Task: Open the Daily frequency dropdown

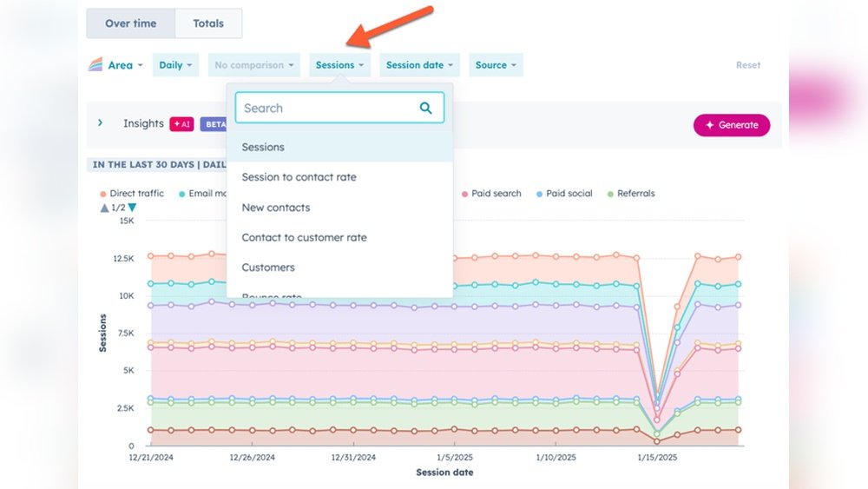Action: tap(176, 65)
